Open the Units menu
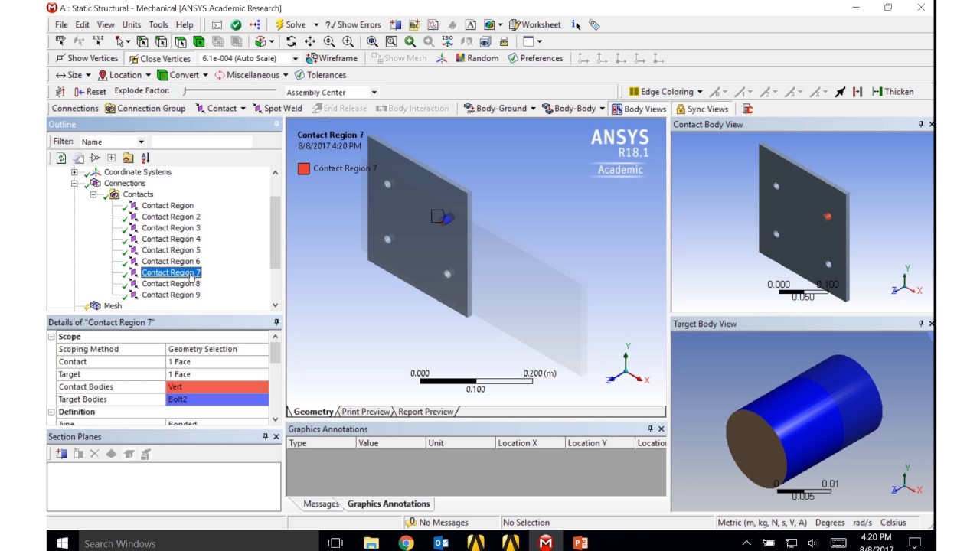Screen dimensions: 980x551 click(x=132, y=24)
